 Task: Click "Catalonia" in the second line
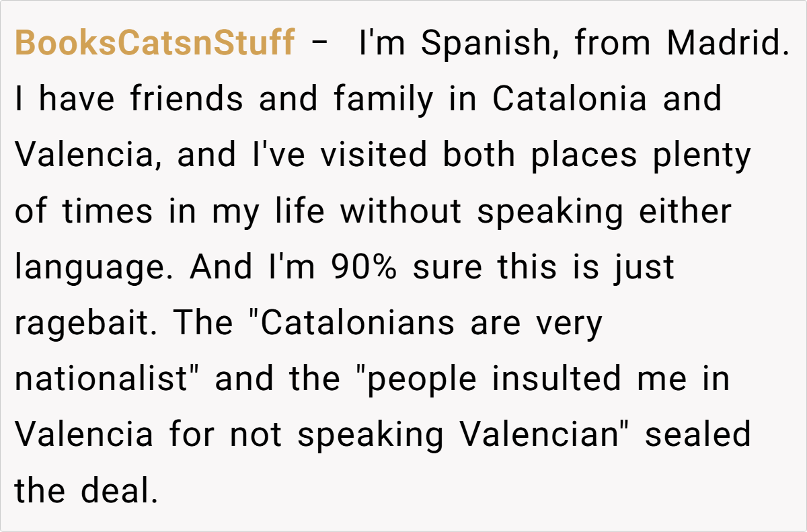[570, 100]
